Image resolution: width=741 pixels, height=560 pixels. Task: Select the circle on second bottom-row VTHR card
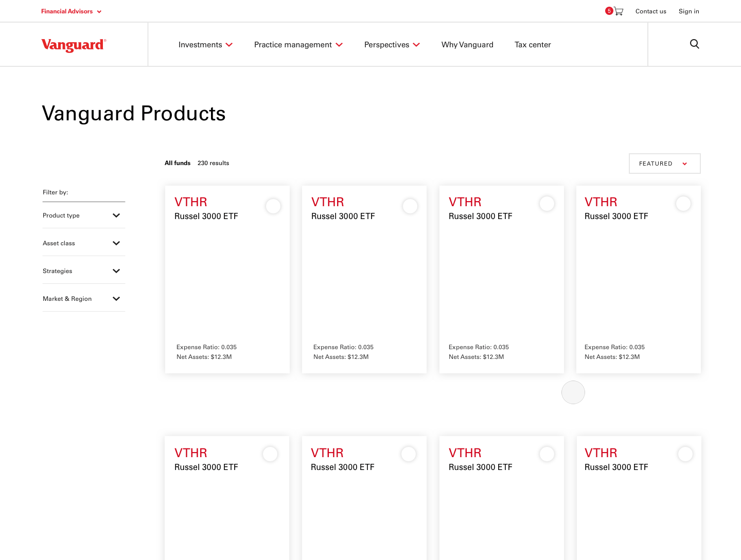click(409, 454)
